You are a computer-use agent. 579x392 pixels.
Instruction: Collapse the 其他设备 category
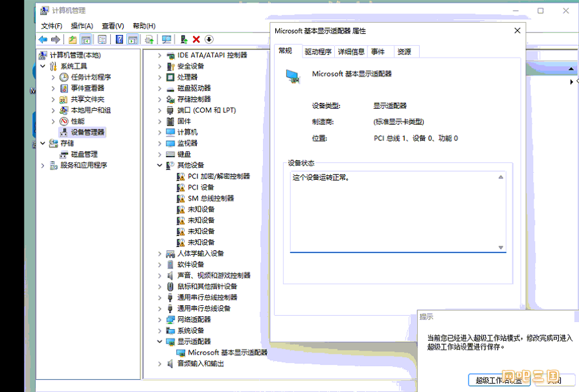[x=159, y=165]
